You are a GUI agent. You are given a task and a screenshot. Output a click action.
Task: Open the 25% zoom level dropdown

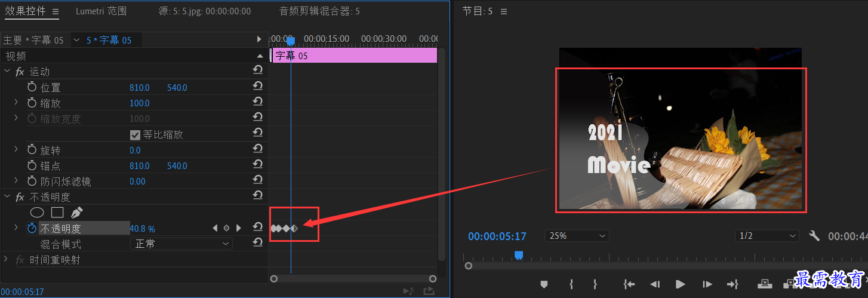[x=576, y=236]
